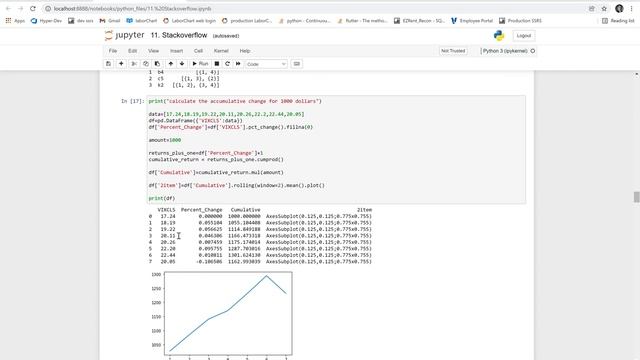The height and width of the screenshot is (360, 640).
Task: Click the share icon in address bar
Action: [x=591, y=9]
